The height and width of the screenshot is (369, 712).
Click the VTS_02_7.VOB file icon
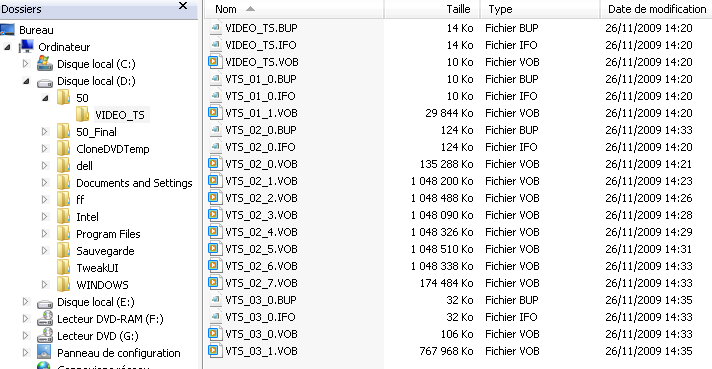point(215,283)
